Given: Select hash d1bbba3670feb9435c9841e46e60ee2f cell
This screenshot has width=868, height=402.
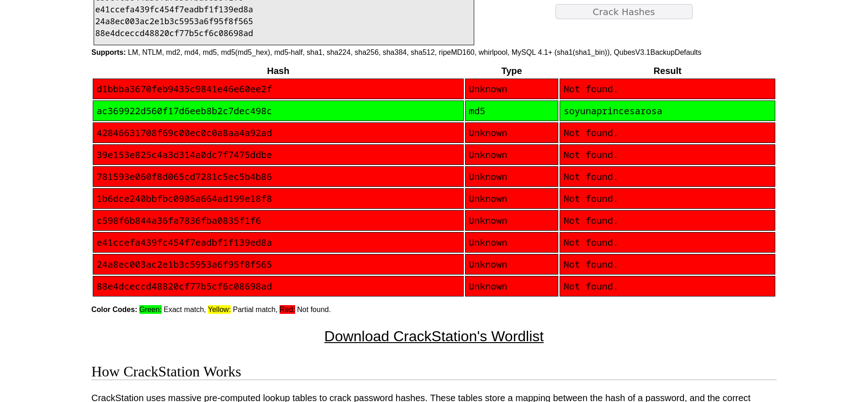Looking at the screenshot, I should click(x=278, y=89).
